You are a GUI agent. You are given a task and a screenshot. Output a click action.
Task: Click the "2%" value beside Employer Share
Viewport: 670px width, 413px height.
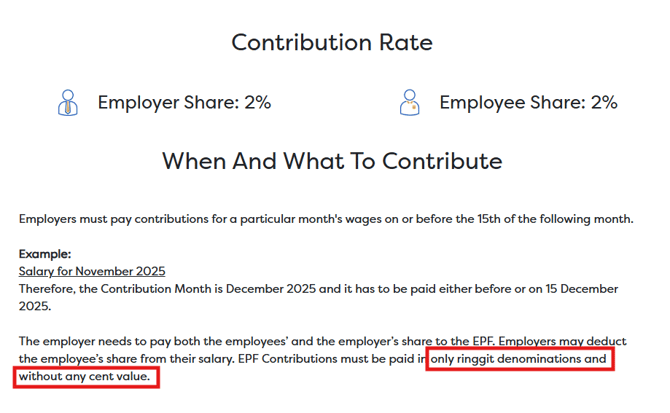click(257, 102)
